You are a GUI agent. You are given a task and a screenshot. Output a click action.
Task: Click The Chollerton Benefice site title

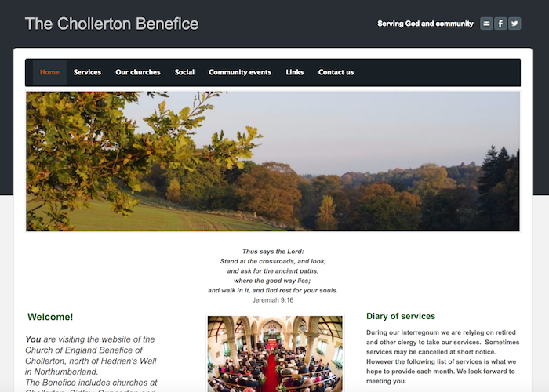111,24
